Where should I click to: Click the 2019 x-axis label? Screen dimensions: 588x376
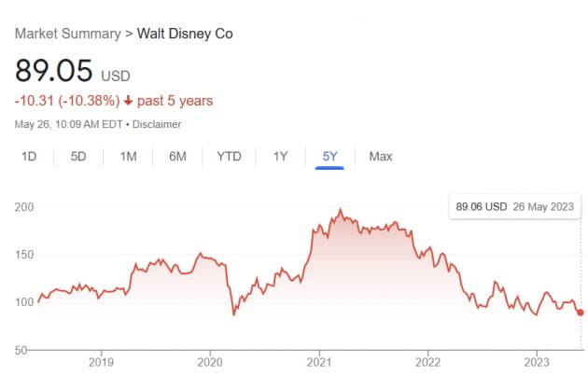click(101, 361)
